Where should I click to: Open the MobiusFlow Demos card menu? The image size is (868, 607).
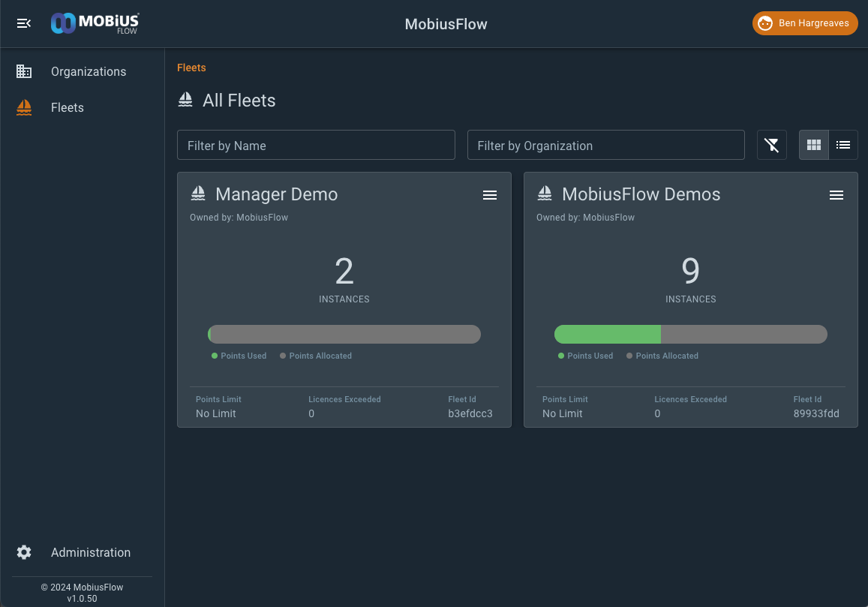(836, 195)
